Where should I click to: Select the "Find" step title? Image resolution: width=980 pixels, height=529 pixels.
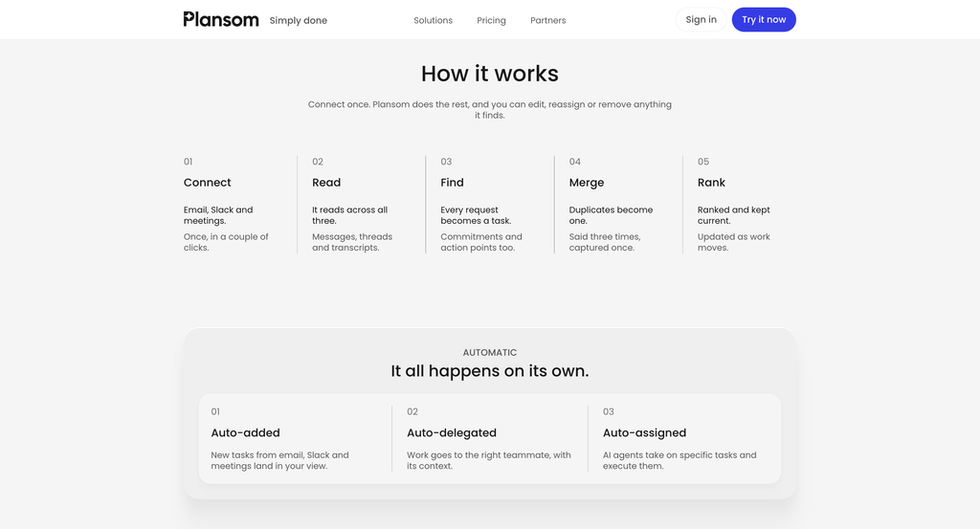pos(452,183)
